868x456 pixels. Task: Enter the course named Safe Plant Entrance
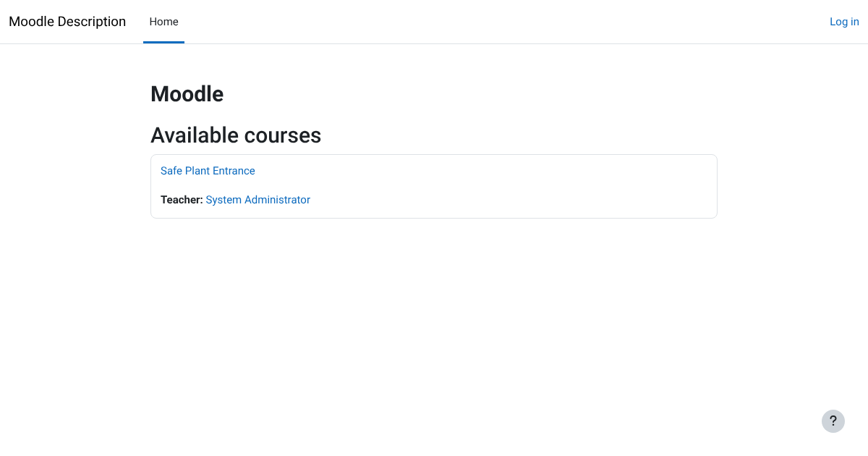[x=208, y=171]
